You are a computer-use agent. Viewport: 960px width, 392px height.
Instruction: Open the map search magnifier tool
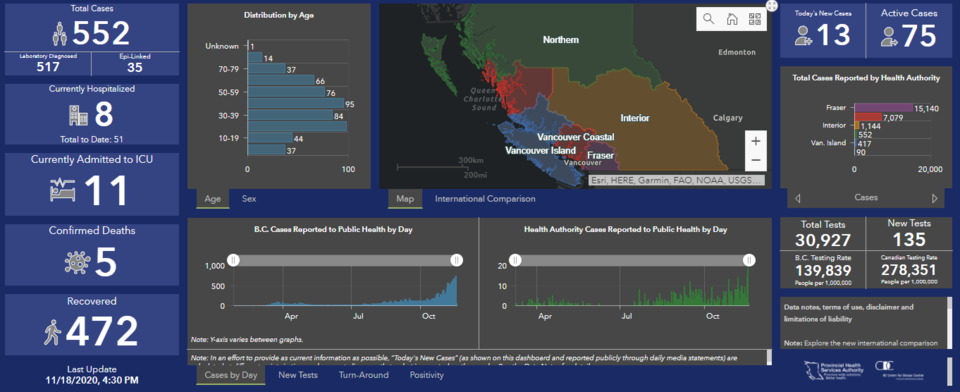point(708,18)
